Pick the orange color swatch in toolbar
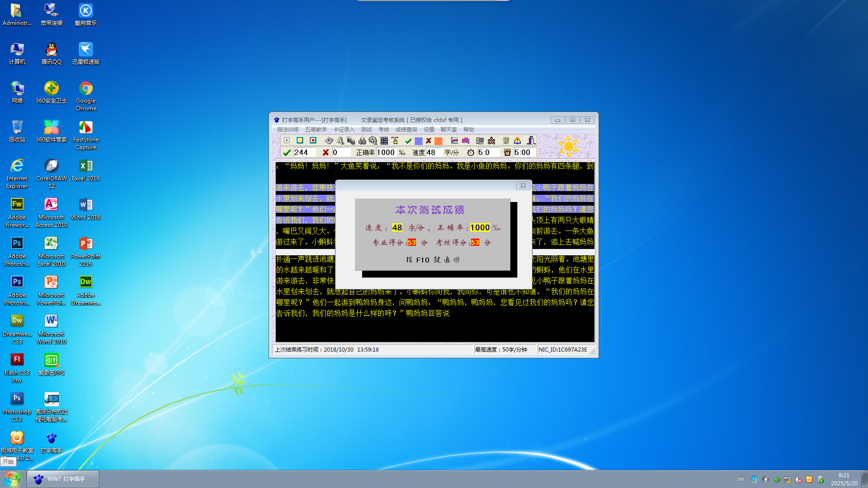868x488 pixels. point(439,141)
